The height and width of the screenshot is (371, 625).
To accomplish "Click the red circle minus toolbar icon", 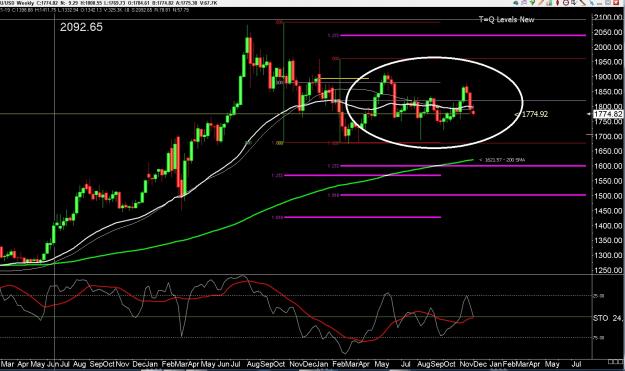I will click(x=566, y=2).
